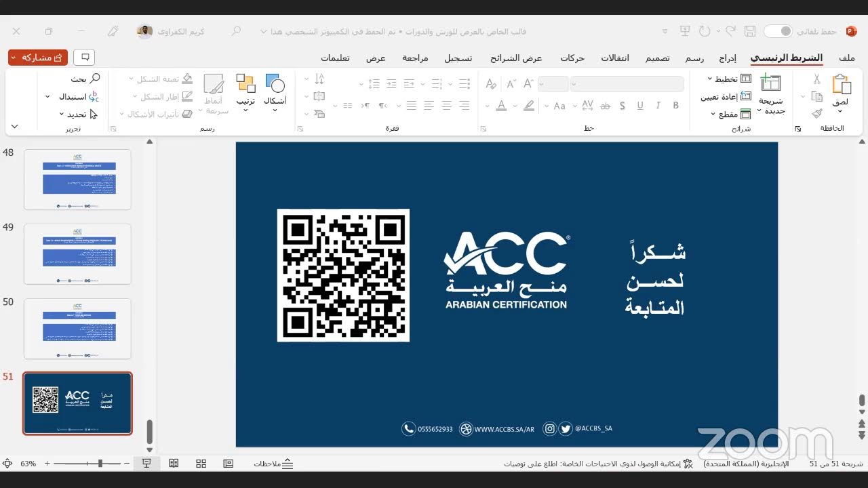Switch to Reading view icon

click(174, 464)
